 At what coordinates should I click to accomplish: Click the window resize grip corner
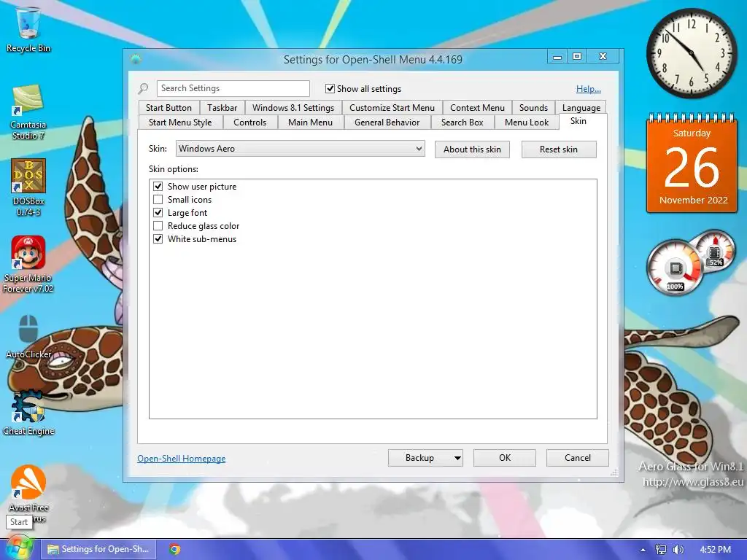click(x=614, y=472)
